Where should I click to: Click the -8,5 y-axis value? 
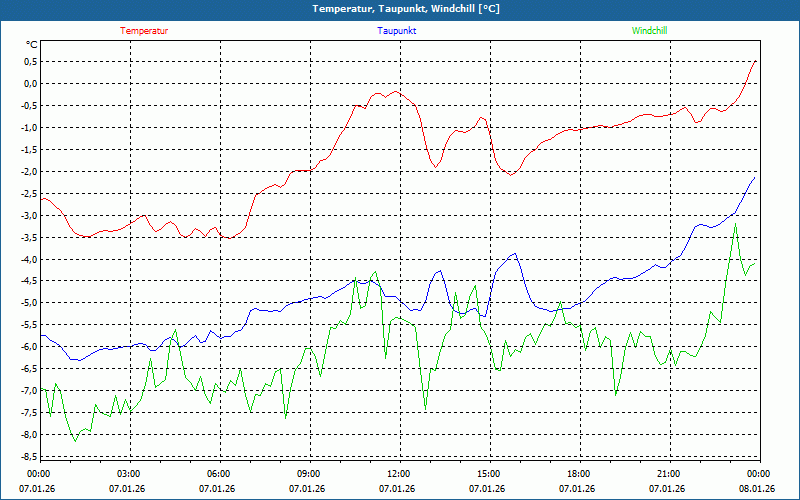30,457
